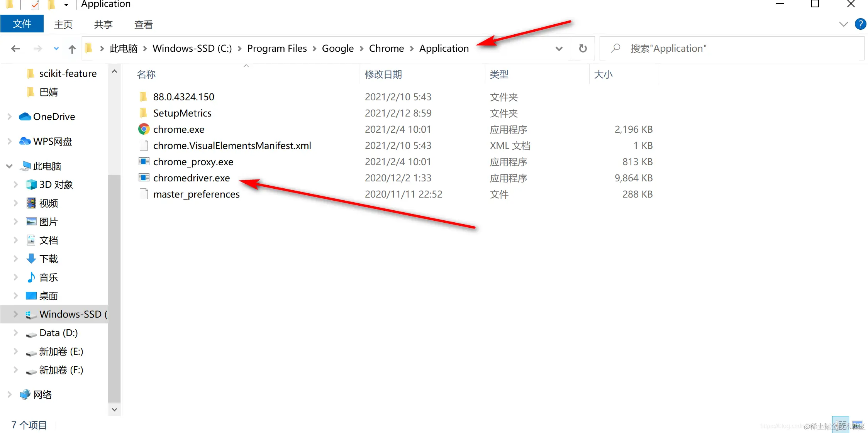Switch to large icons view in status bar

coord(858,425)
